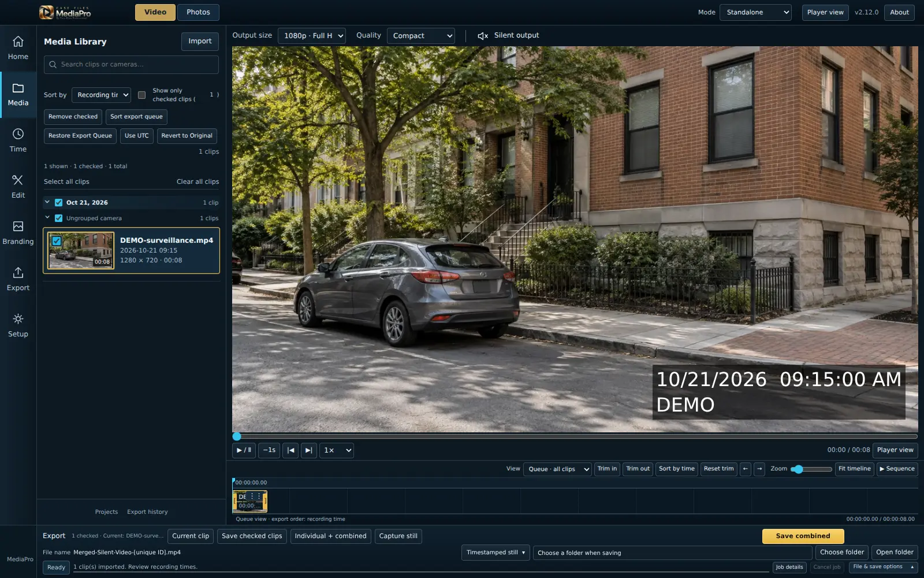The width and height of the screenshot is (924, 578).
Task: Open the Export history tab
Action: click(x=147, y=512)
